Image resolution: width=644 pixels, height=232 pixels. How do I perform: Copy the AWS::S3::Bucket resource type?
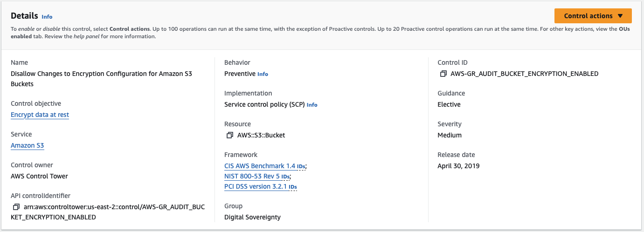(x=229, y=135)
